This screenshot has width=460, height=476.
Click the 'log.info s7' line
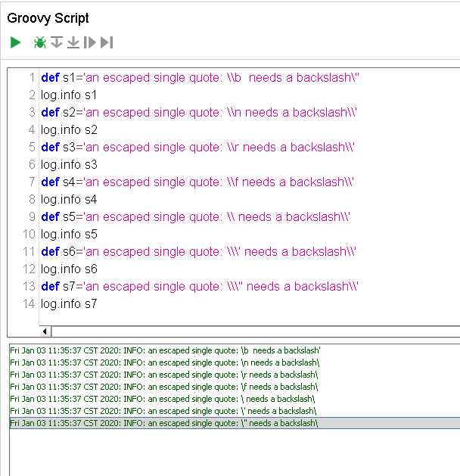click(x=69, y=304)
